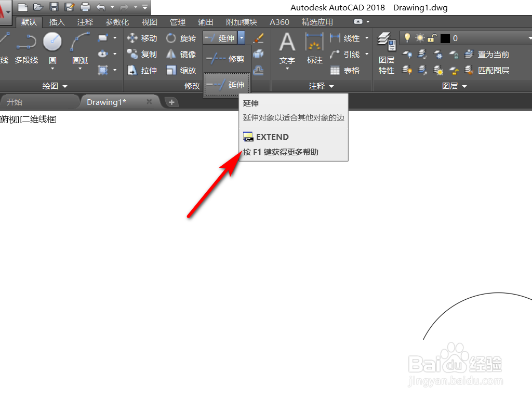Click the 置为当前 make current button
The image size is (532, 399).
487,54
